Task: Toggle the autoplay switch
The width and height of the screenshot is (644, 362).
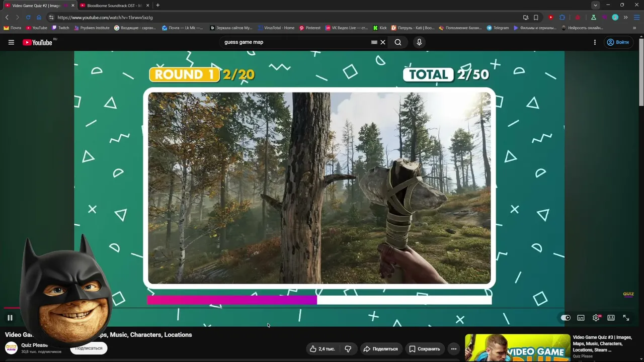Action: (x=566, y=318)
